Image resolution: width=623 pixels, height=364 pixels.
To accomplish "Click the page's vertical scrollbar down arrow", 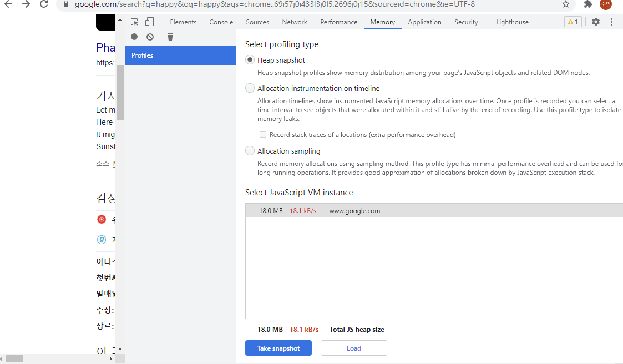I will tap(120, 349).
